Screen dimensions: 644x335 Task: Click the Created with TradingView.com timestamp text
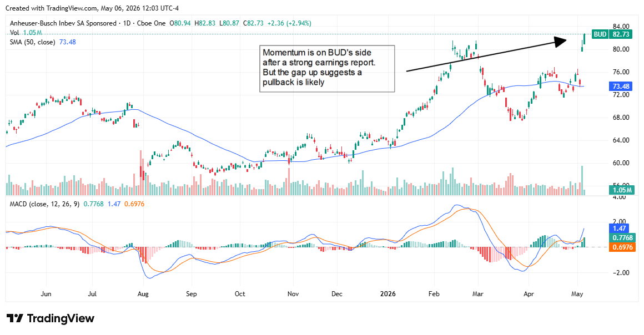pyautogui.click(x=92, y=8)
